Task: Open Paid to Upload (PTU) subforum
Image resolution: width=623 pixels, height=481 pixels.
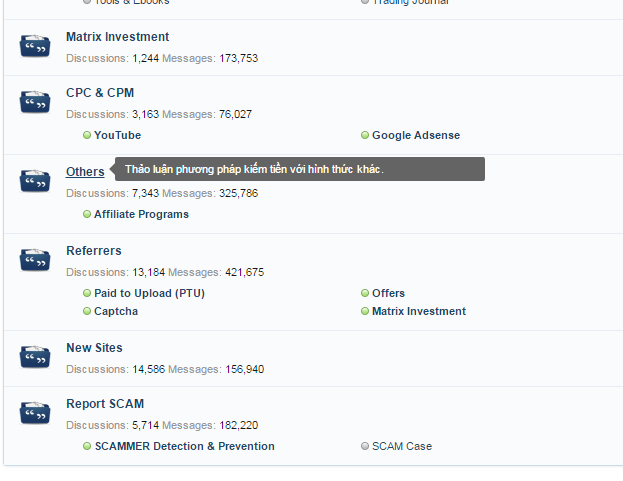Action: pyautogui.click(x=149, y=293)
